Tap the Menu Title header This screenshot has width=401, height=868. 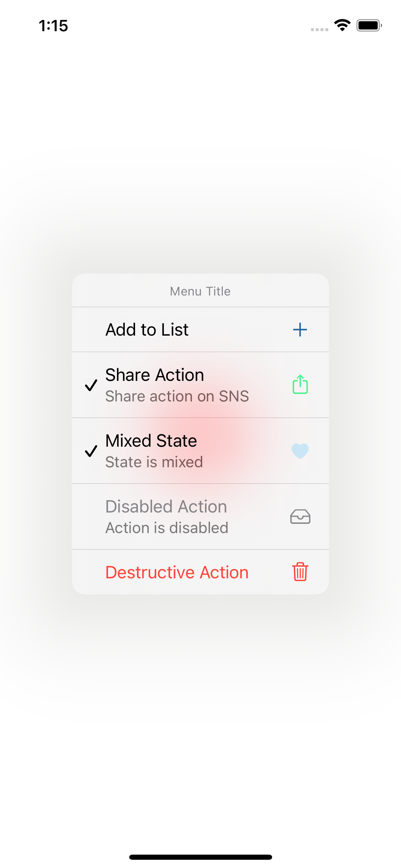(200, 291)
